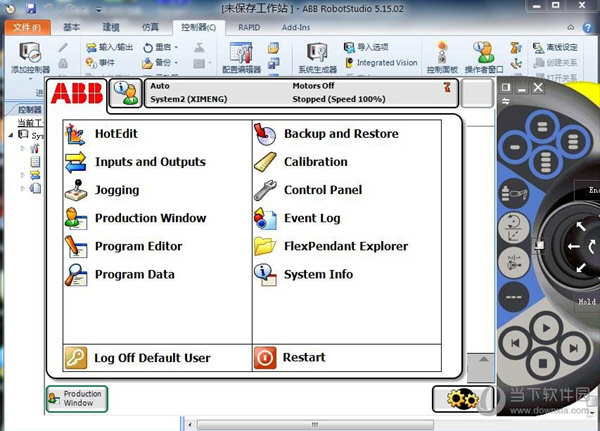
Task: Click Integrated Vision in ribbon
Action: click(x=382, y=63)
